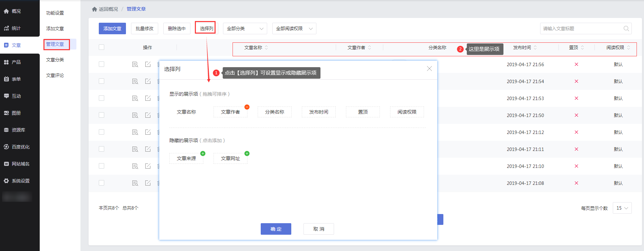Check the box for the 21:53 row
The width and height of the screenshot is (644, 251).
click(102, 98)
